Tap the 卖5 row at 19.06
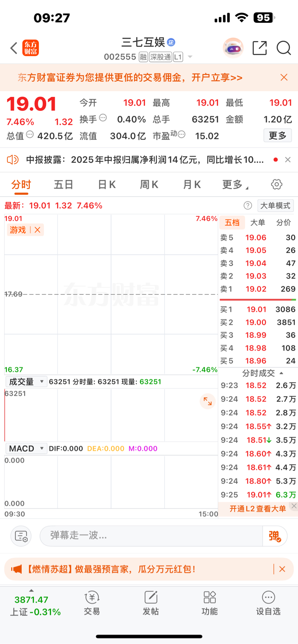The image size is (298, 644). click(x=258, y=238)
